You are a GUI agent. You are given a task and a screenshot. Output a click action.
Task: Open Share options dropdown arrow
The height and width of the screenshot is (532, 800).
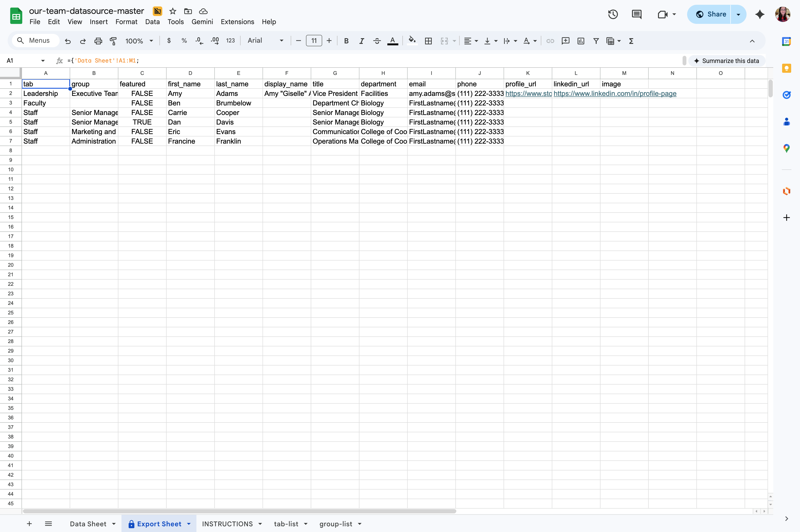tap(738, 14)
